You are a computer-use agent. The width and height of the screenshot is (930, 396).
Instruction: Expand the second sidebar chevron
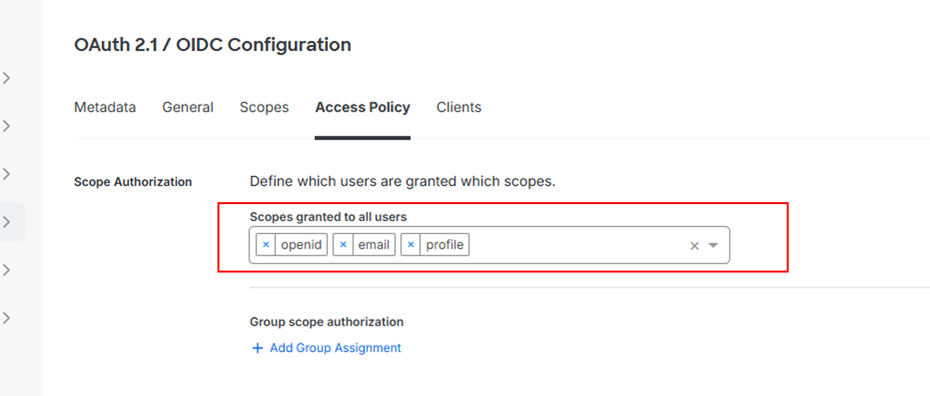(7, 126)
